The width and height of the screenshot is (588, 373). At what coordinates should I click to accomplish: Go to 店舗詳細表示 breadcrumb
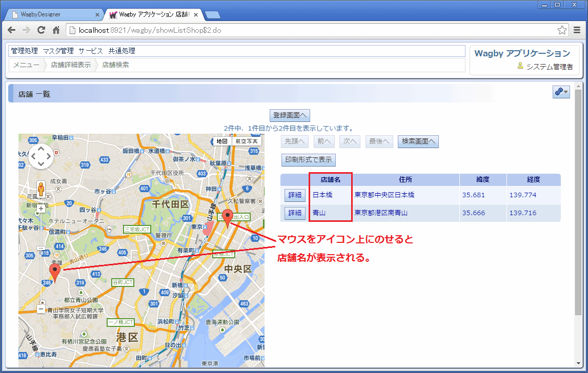71,65
